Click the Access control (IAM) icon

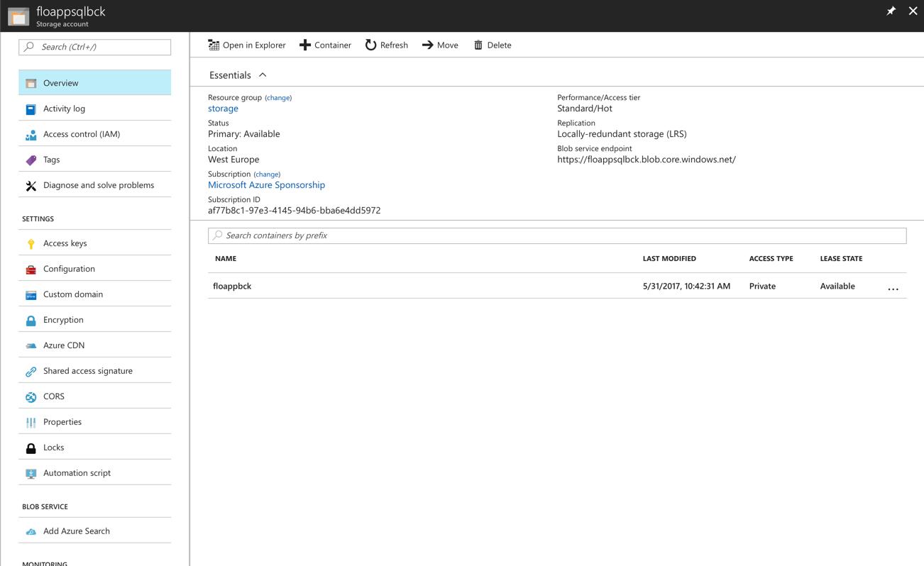click(x=31, y=134)
